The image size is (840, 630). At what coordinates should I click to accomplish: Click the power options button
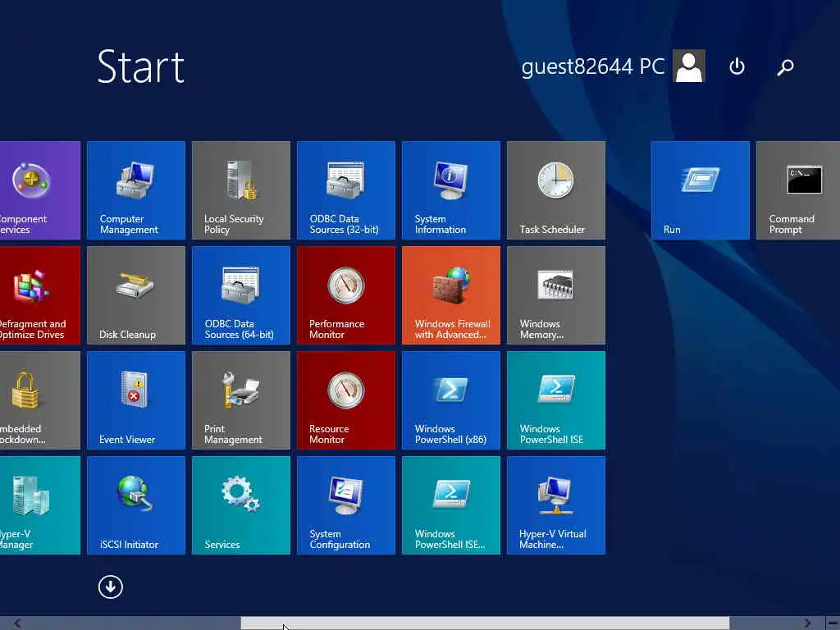point(737,66)
